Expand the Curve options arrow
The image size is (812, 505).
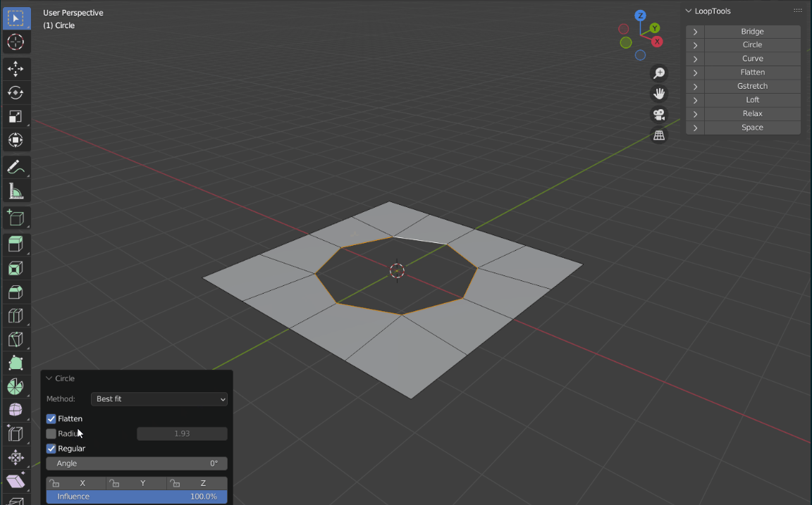[695, 59]
